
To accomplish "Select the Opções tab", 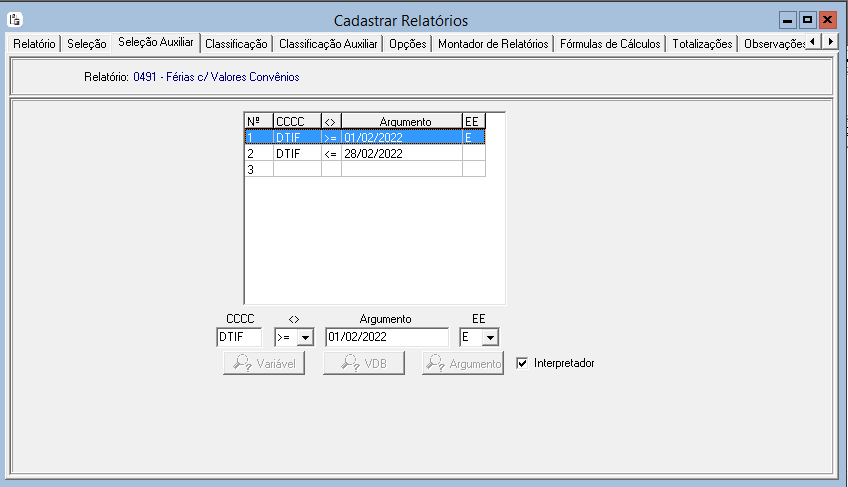I will [407, 44].
